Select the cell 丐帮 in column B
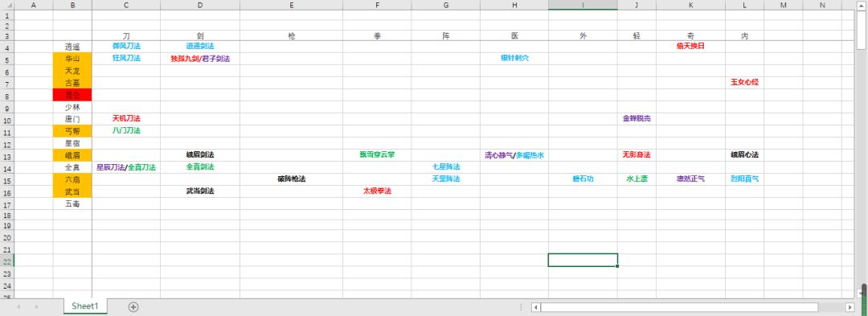 coord(72,131)
